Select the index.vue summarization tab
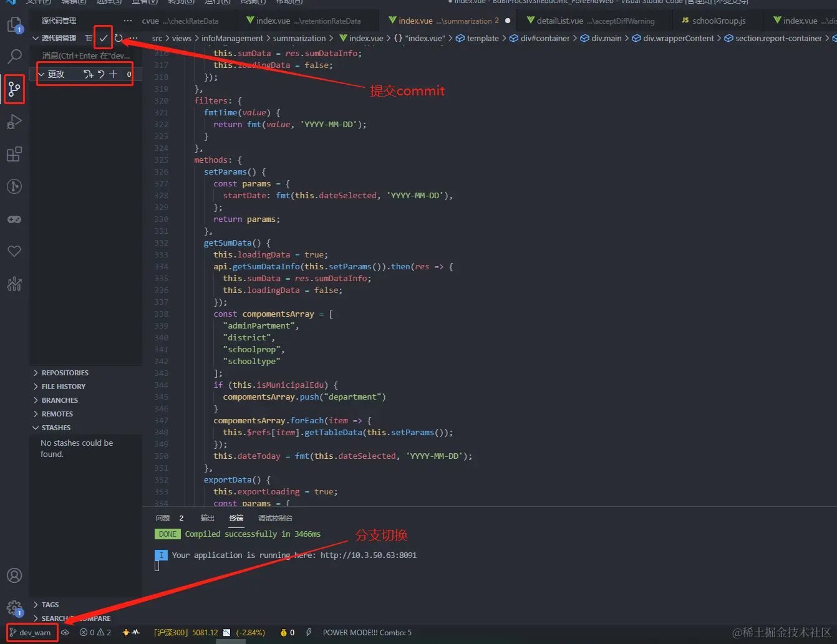 pos(444,21)
